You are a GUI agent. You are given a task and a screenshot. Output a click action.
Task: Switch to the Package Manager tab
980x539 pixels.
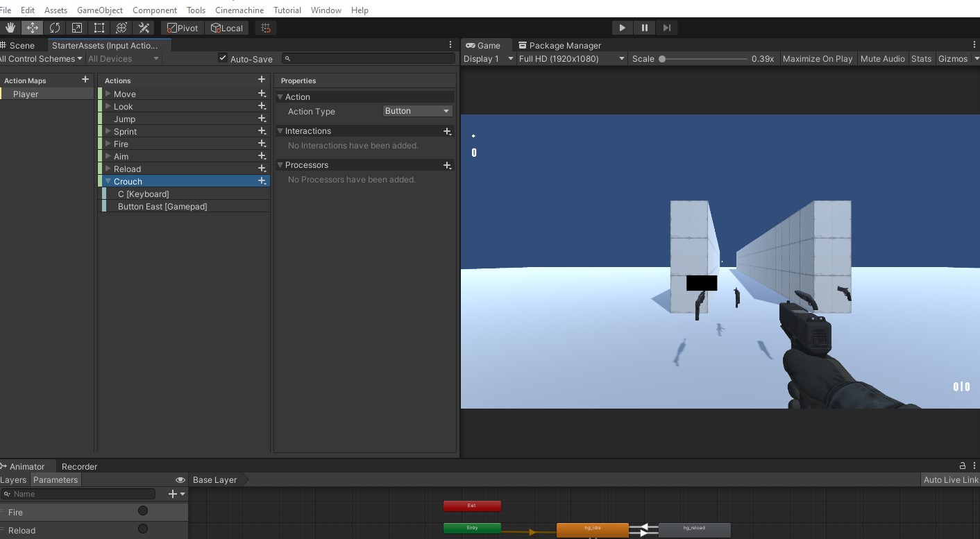(x=559, y=45)
